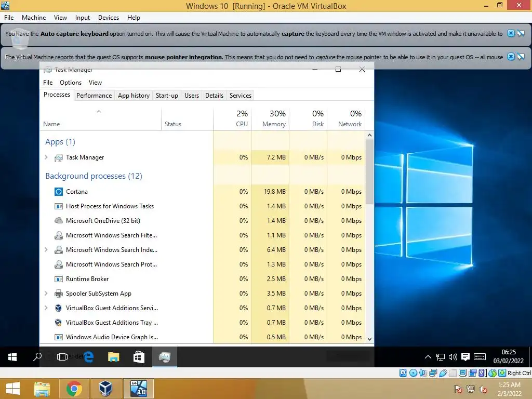Dismiss the mouse pointer integration notification
This screenshot has width=532, height=399.
click(511, 56)
